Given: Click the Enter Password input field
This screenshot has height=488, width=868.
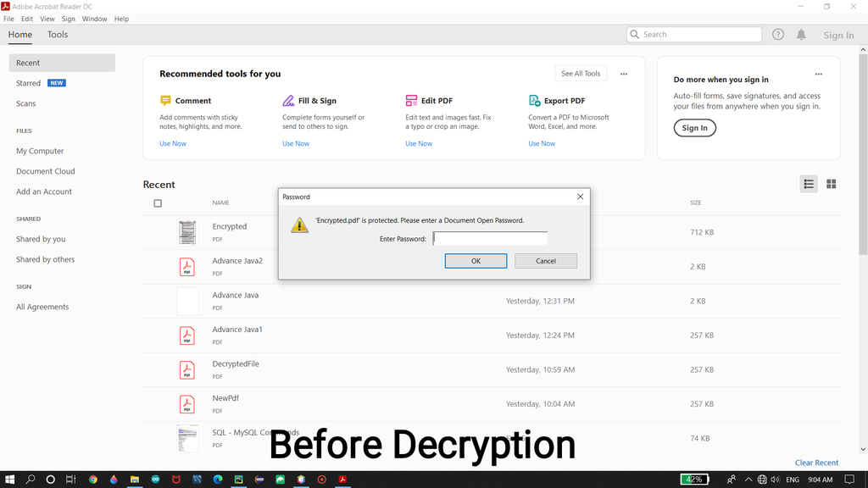Looking at the screenshot, I should (490, 238).
